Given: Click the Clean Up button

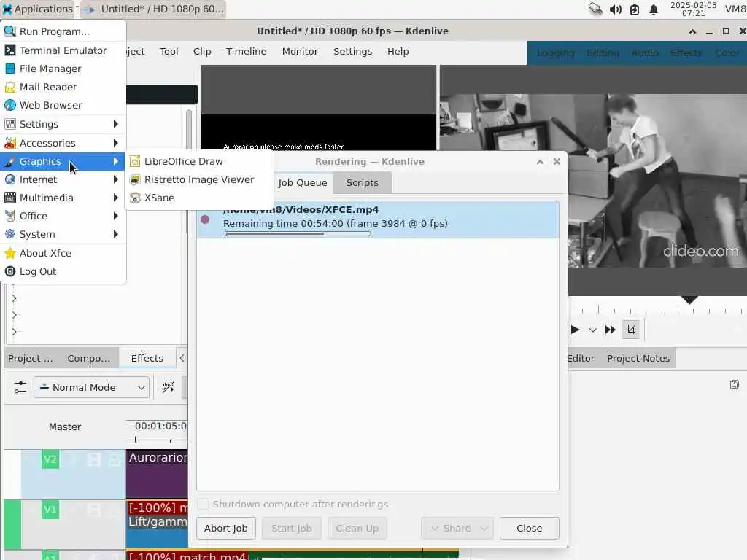Looking at the screenshot, I should coord(357,528).
